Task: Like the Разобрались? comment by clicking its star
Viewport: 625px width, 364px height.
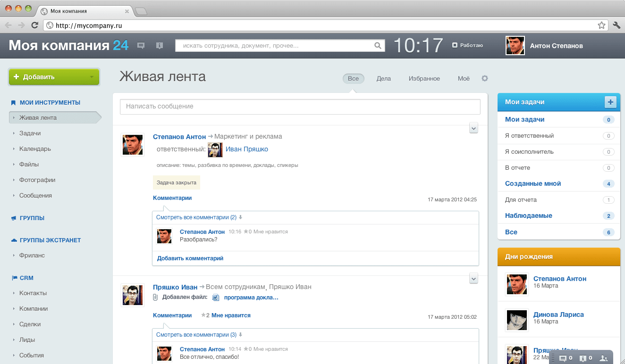Action: click(246, 232)
